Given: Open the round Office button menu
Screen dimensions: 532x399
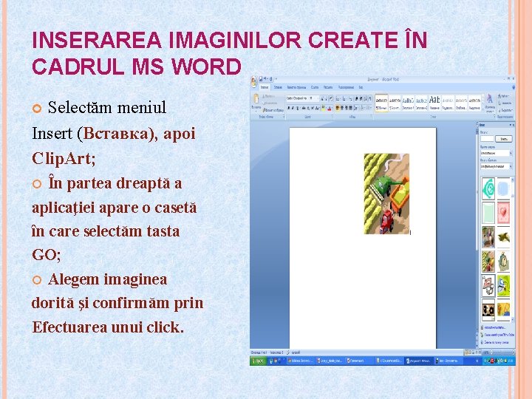Looking at the screenshot, I should coord(253,82).
